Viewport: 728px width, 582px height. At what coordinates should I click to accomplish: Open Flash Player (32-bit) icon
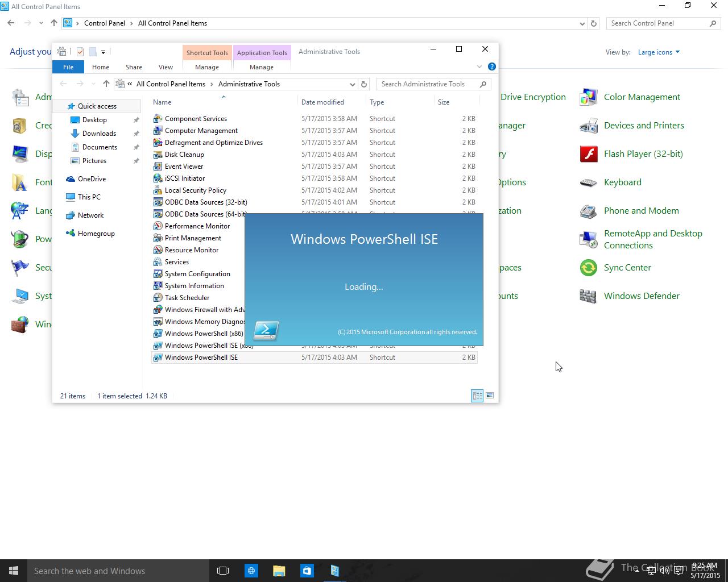588,154
